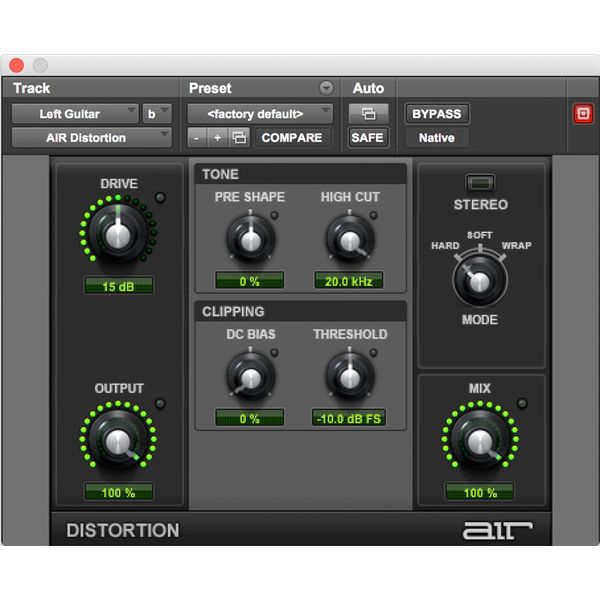Click the PRE SHAPE automation indicator LED

274,215
